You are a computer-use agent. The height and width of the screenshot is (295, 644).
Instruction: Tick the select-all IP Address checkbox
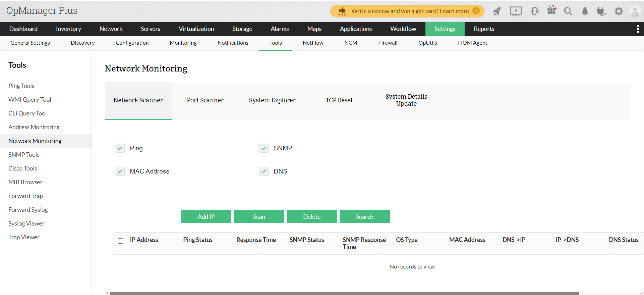tap(121, 241)
